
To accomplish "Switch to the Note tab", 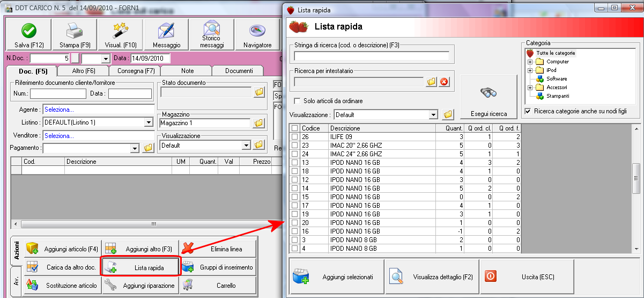I will 187,70.
